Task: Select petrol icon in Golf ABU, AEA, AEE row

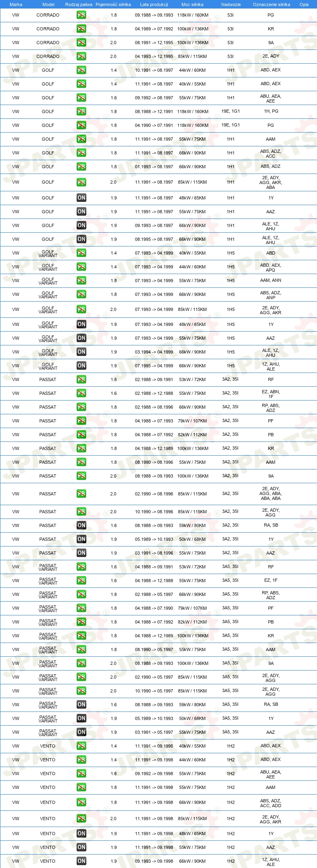Action: [x=81, y=98]
